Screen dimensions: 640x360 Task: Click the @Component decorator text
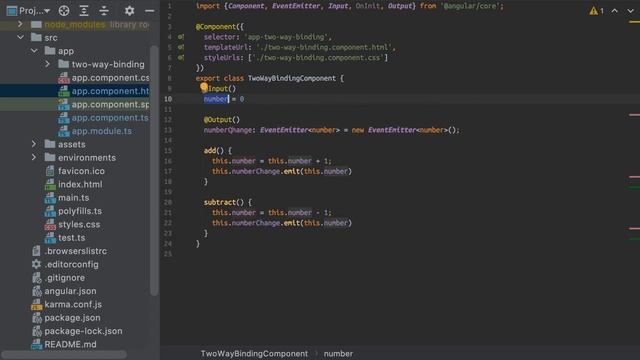tap(216, 27)
